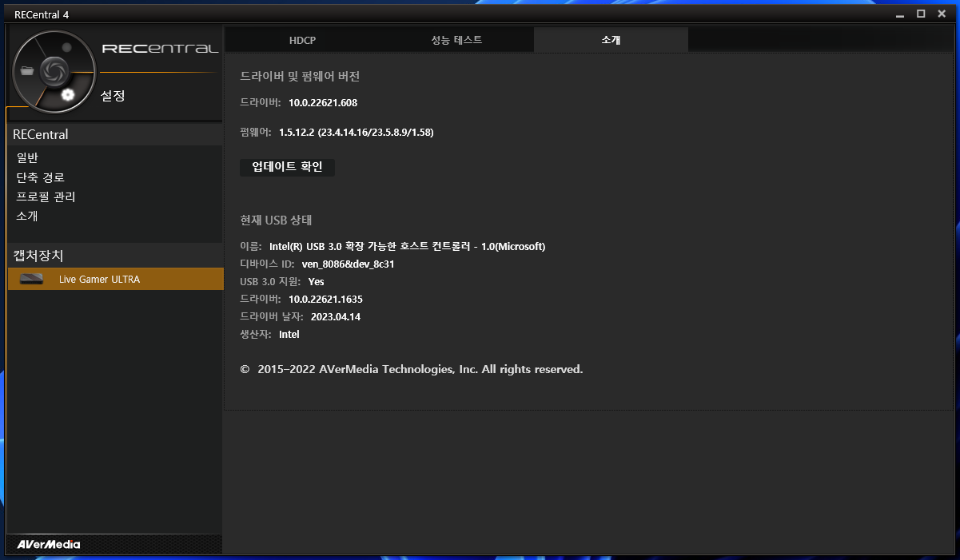Click the 생산자 Intel value
The width and height of the screenshot is (960, 560).
[289, 334]
